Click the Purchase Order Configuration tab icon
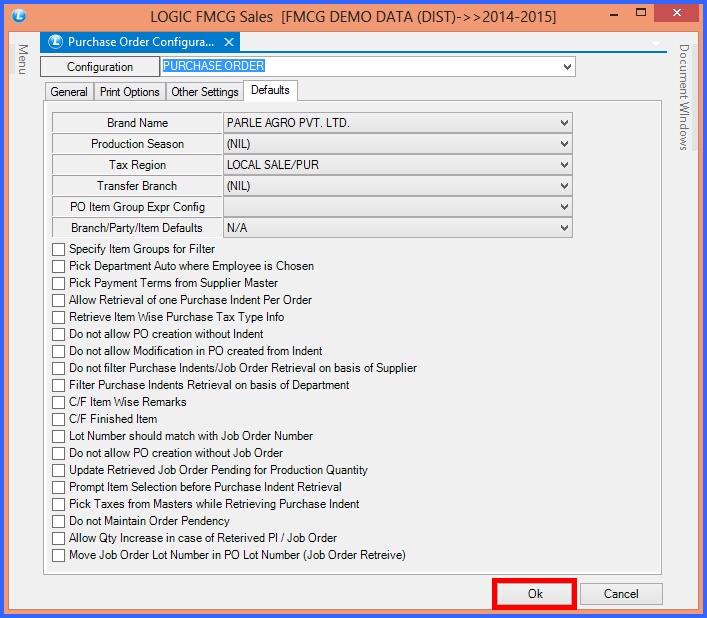The image size is (707, 618). click(x=55, y=42)
